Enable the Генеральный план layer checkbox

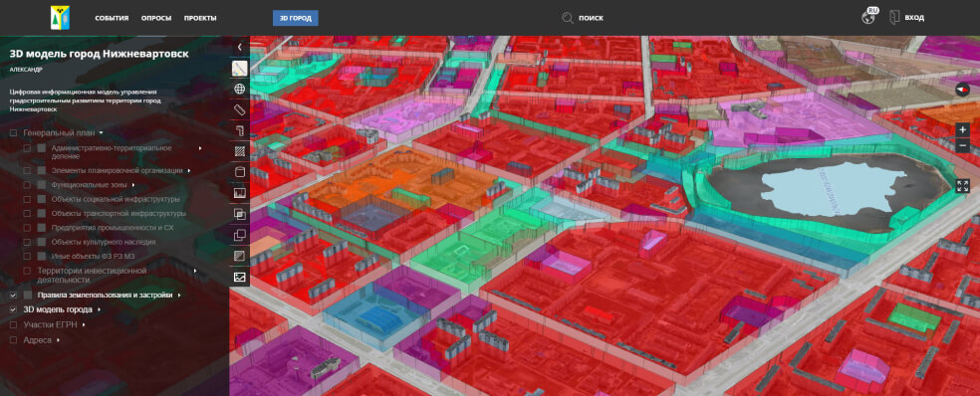tap(14, 132)
